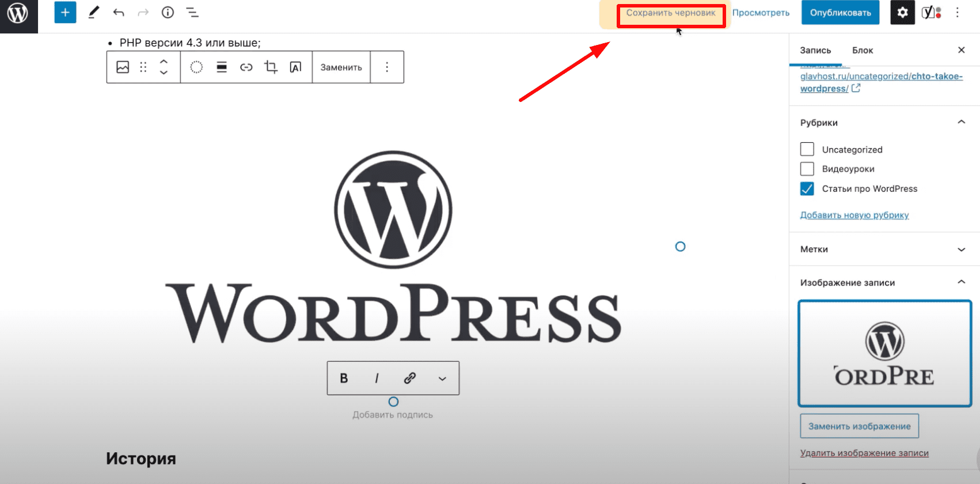Click the WordPress logo to exit the editor

[x=18, y=15]
